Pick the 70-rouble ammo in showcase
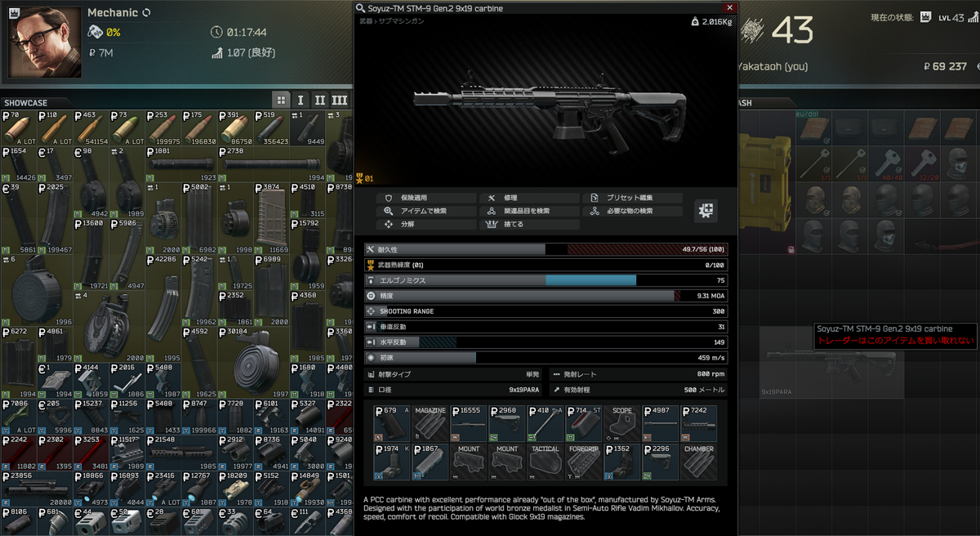The image size is (980, 536). pos(19,127)
